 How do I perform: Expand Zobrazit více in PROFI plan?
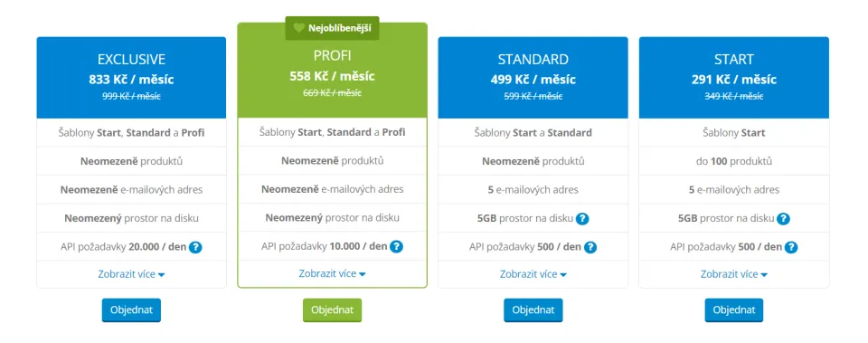(x=332, y=273)
